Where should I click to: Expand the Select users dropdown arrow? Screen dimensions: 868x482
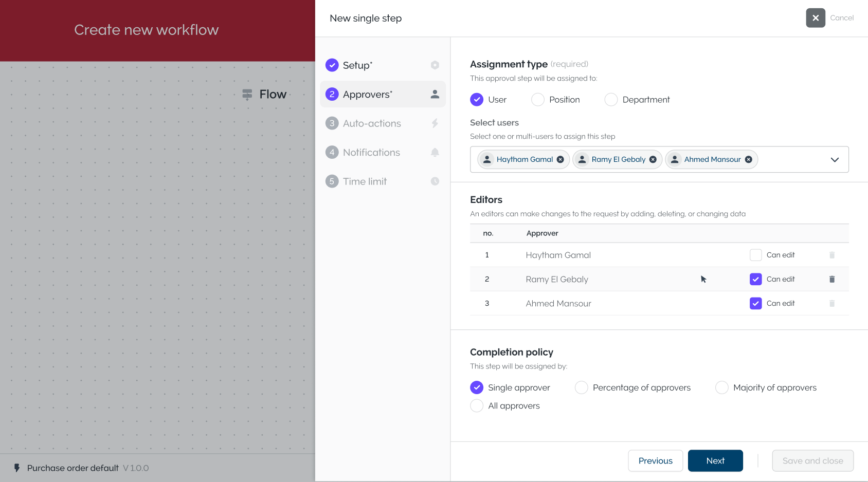(835, 160)
